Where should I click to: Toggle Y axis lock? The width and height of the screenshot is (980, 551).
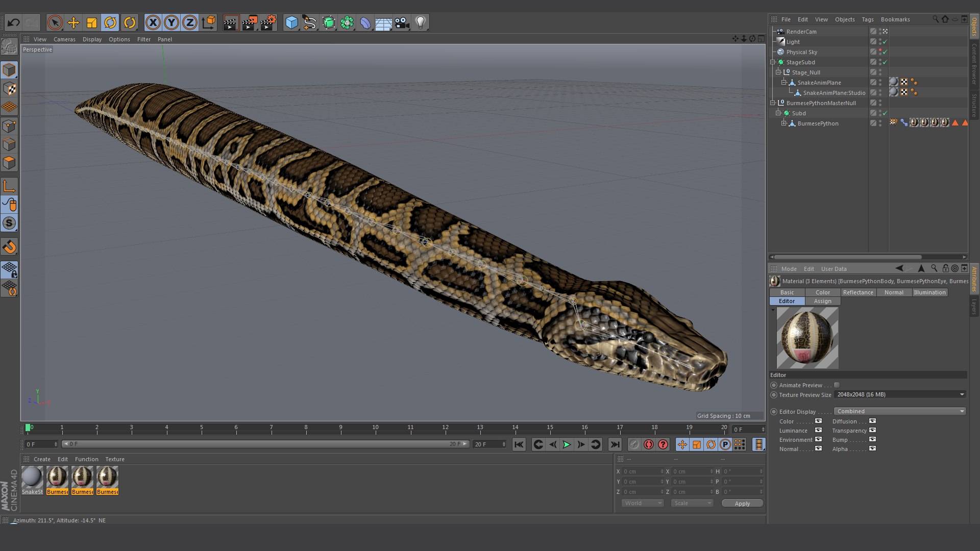(171, 22)
